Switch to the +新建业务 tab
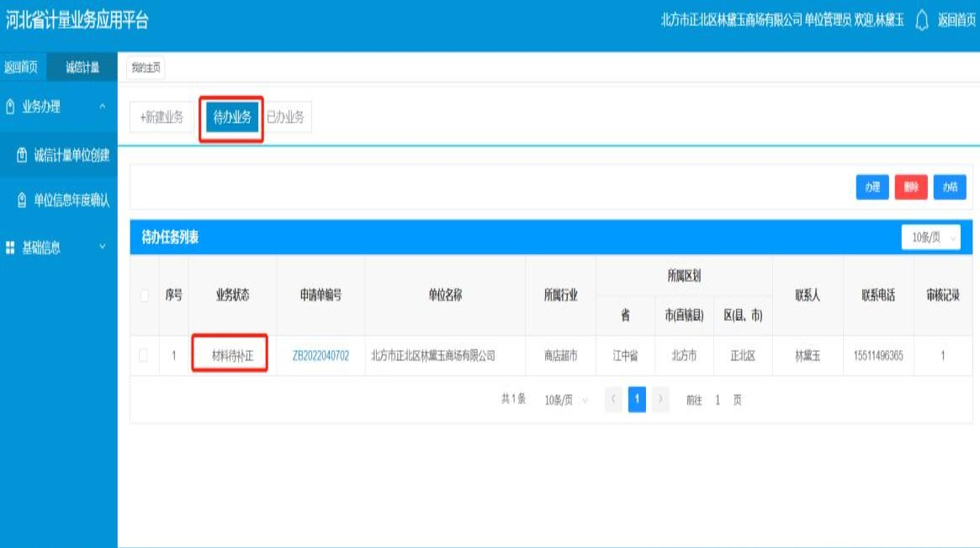The width and height of the screenshot is (980, 548). 162,118
